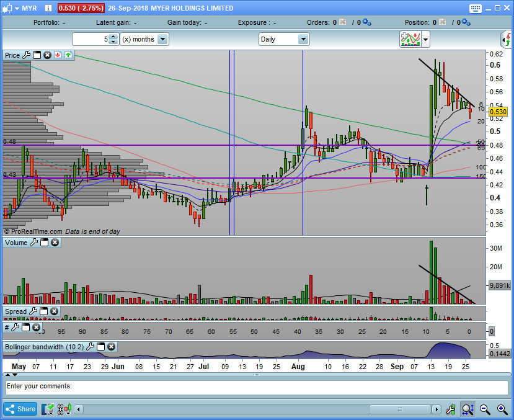Viewport: 514px width, 420px height.
Task: Open Volume panel wrench settings
Action: pyautogui.click(x=33, y=243)
